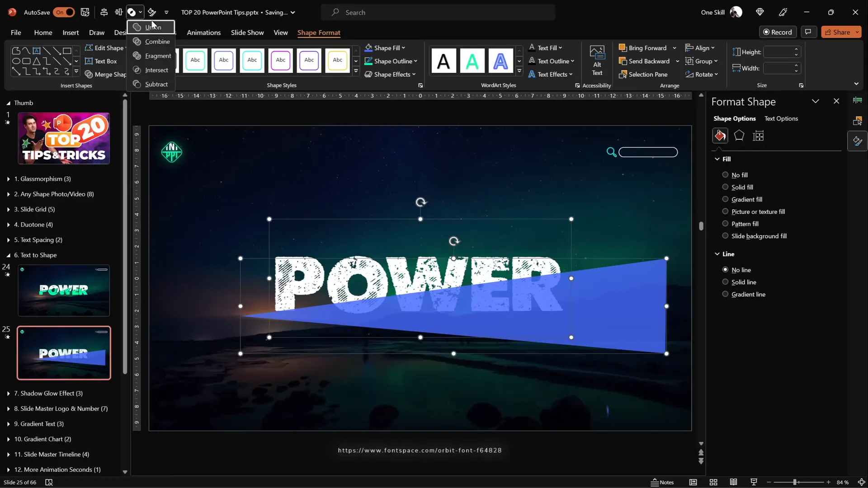Viewport: 868px width, 488px height.
Task: Choose Intersect merge option
Action: coord(151,70)
